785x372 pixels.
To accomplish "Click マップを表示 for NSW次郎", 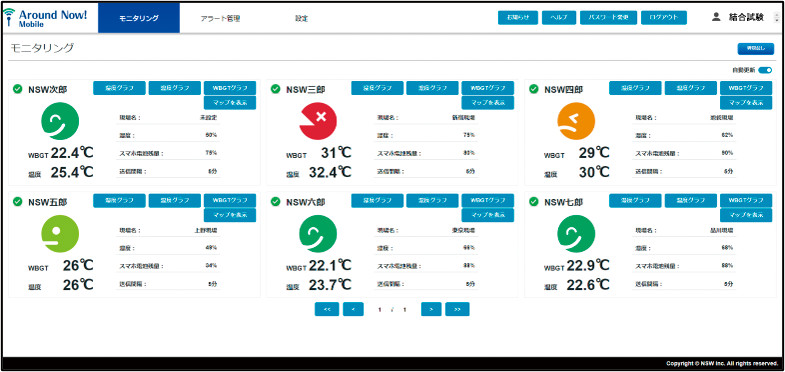I will tap(230, 103).
